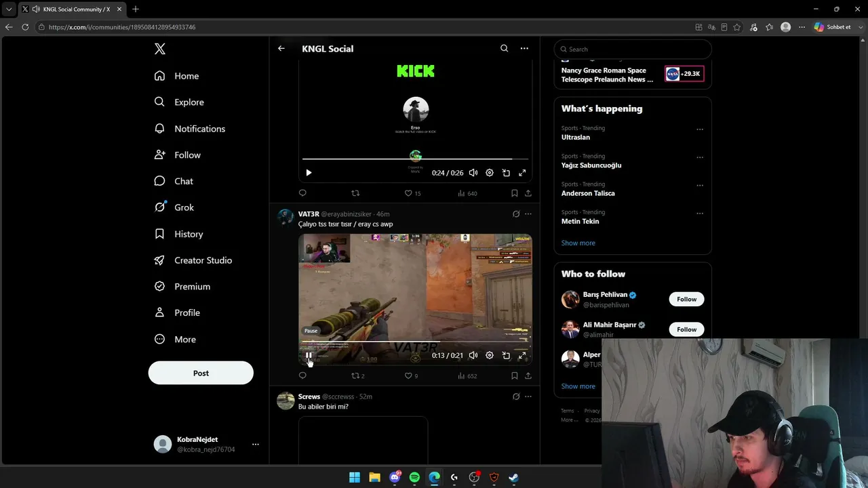Click the Premium badge icon
868x488 pixels.
point(159,287)
